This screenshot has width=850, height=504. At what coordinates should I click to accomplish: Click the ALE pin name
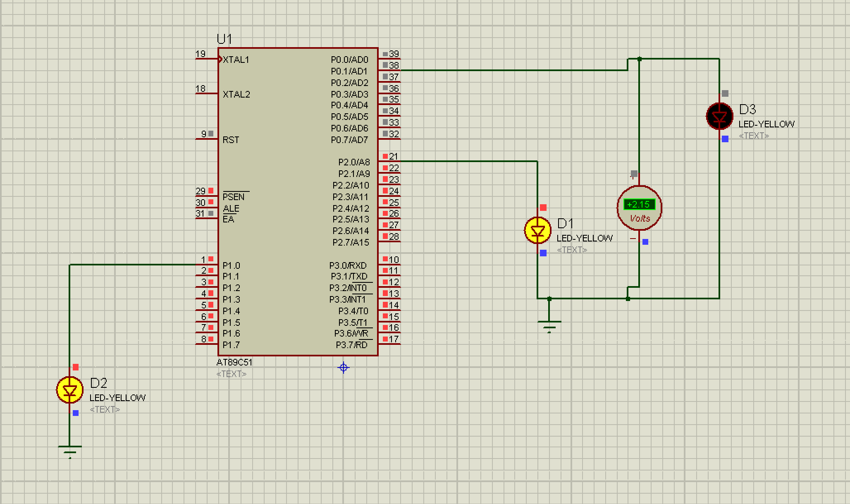point(231,209)
